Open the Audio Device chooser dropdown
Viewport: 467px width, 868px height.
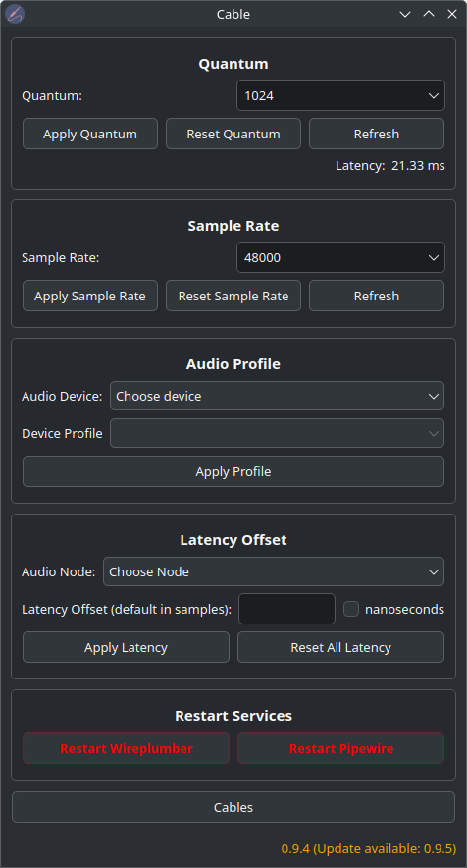(x=278, y=396)
